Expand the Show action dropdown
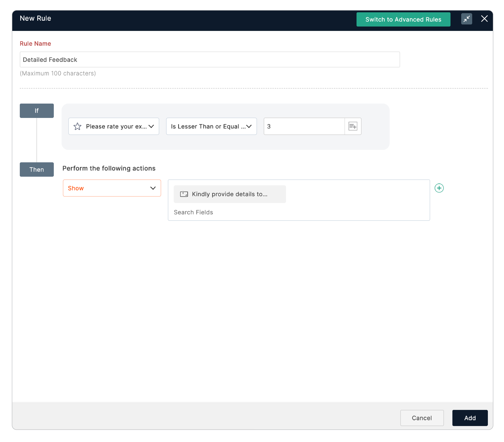The height and width of the screenshot is (442, 504). tap(112, 188)
